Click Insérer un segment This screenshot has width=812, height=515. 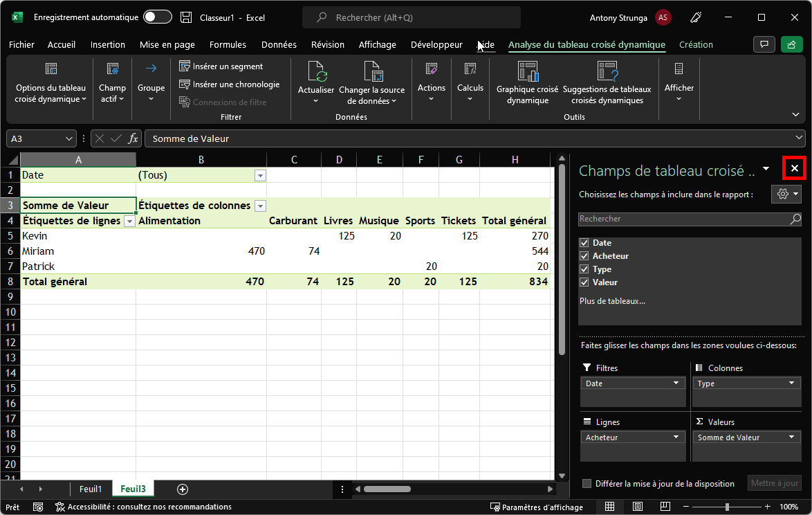221,66
